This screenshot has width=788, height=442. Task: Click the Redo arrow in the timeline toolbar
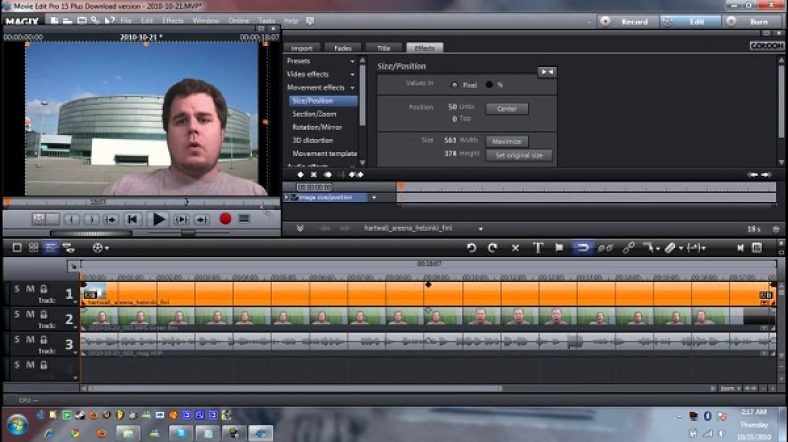[492, 247]
